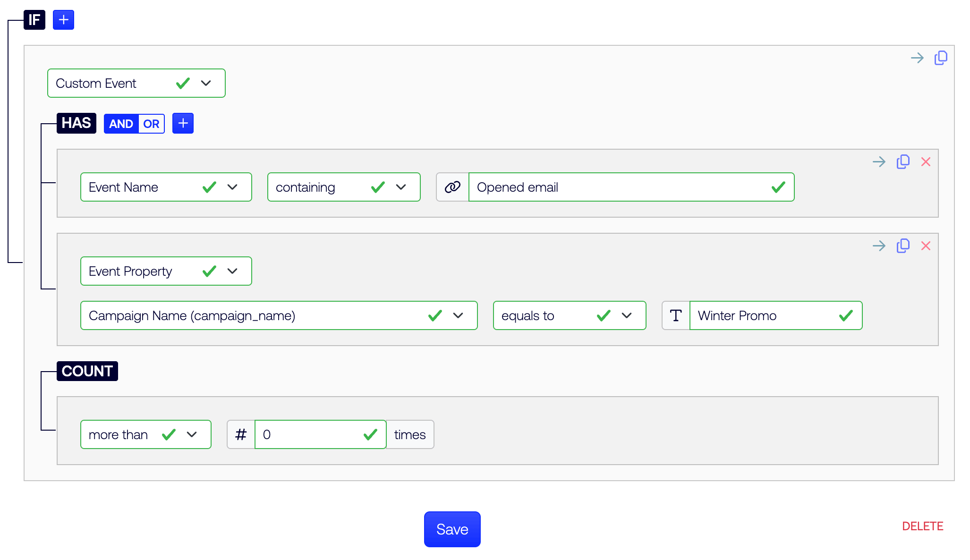The width and height of the screenshot is (970, 560).
Task: Remove the Event Property condition row
Action: (926, 246)
